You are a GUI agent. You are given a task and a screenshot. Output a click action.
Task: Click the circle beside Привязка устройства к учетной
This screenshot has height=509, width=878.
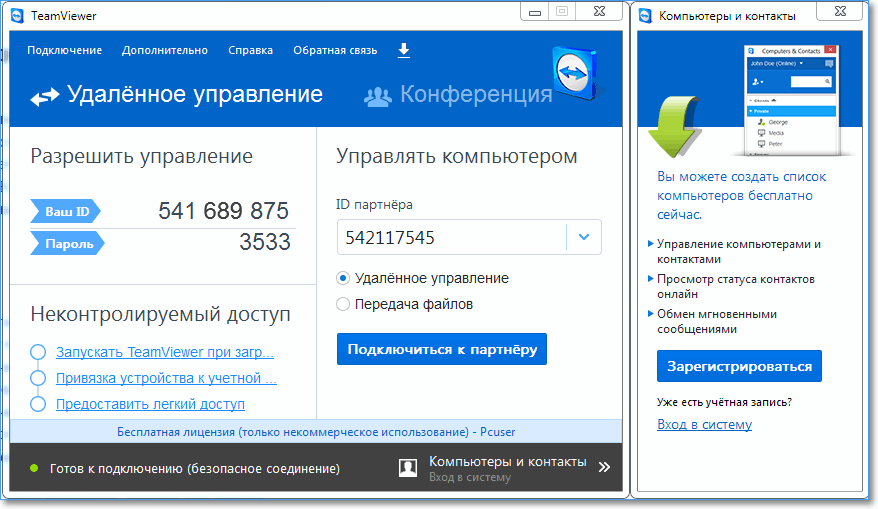[38, 378]
